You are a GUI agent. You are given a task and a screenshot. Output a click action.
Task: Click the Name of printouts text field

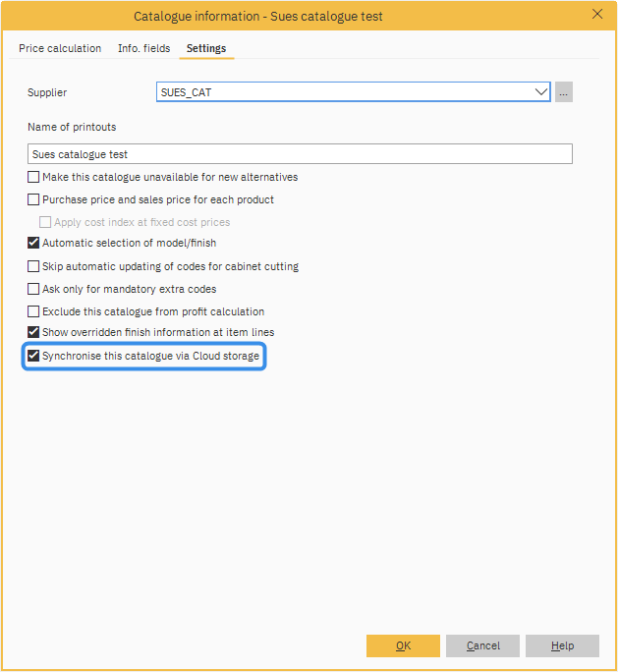pos(300,154)
